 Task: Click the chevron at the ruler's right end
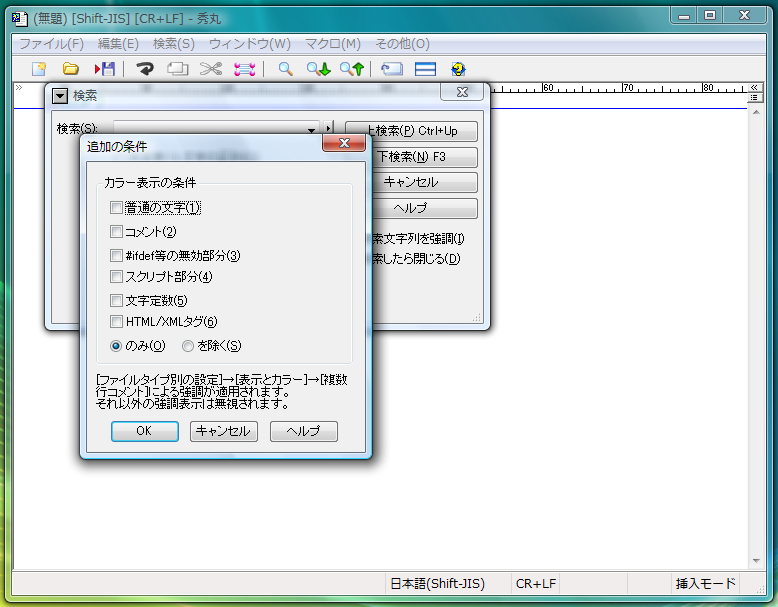(754, 87)
